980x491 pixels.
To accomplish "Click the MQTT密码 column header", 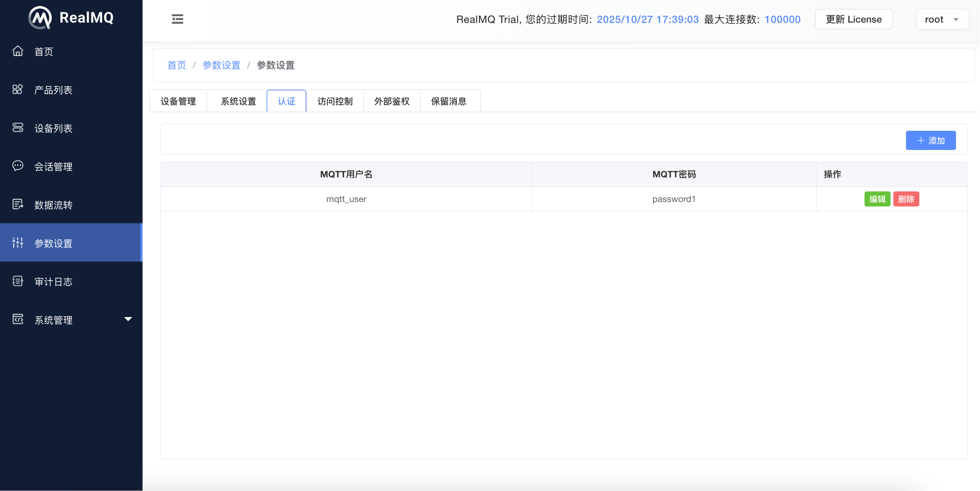I will 674,174.
